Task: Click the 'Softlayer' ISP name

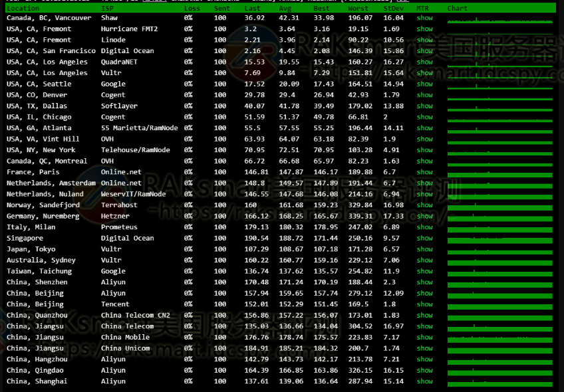Action: click(119, 106)
